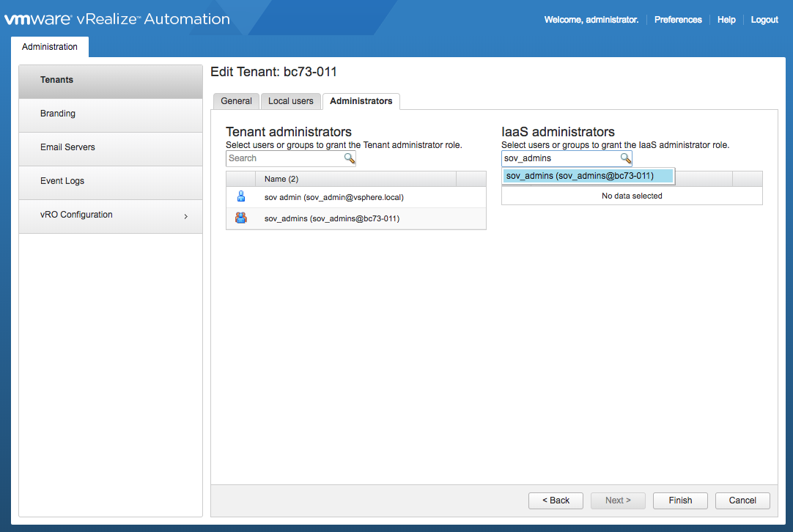Click the Finish button

pyautogui.click(x=680, y=500)
